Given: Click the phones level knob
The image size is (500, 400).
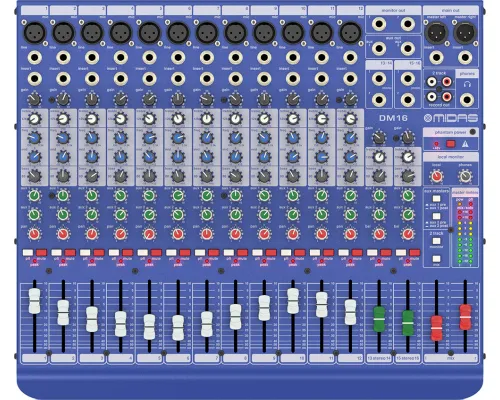Looking at the screenshot, I should point(465,176).
